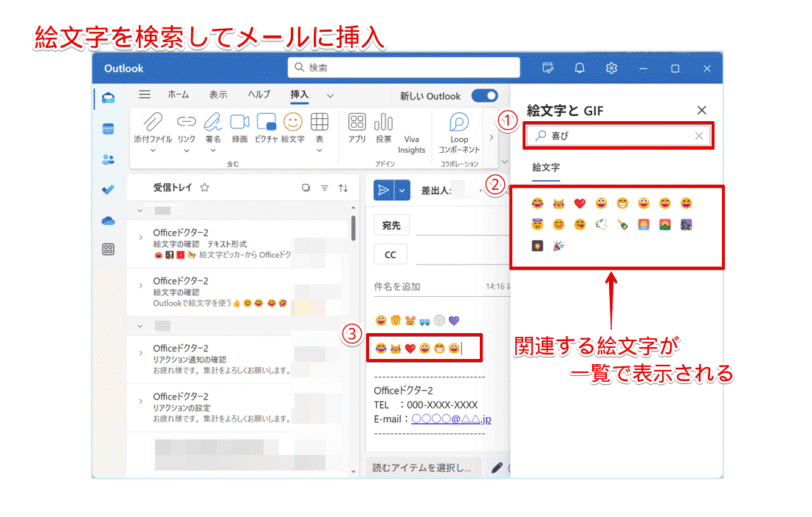Select the 挿入 tab
812x517 pixels.
click(x=299, y=94)
